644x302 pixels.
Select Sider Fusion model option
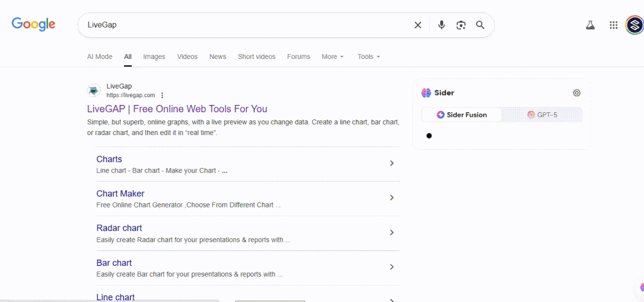[462, 115]
